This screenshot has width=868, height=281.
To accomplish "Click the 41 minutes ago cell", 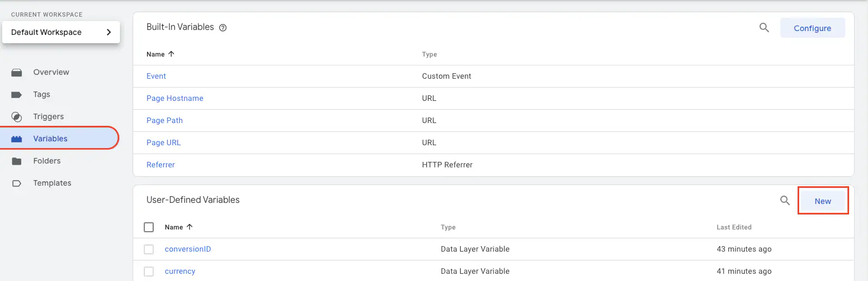I will tap(744, 271).
